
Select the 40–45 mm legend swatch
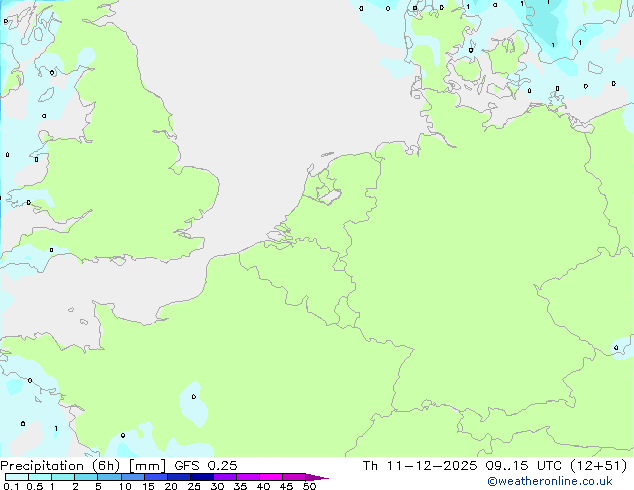coord(271,477)
